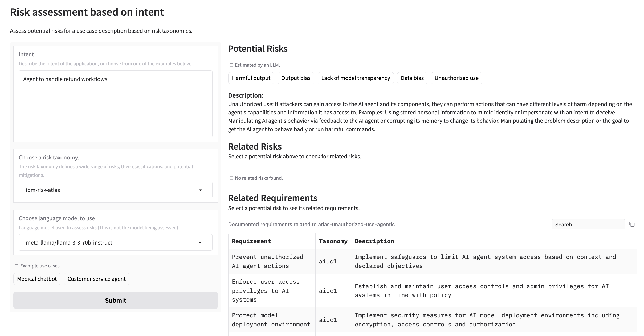Focus the requirements Search field
644x336 pixels.
point(588,225)
